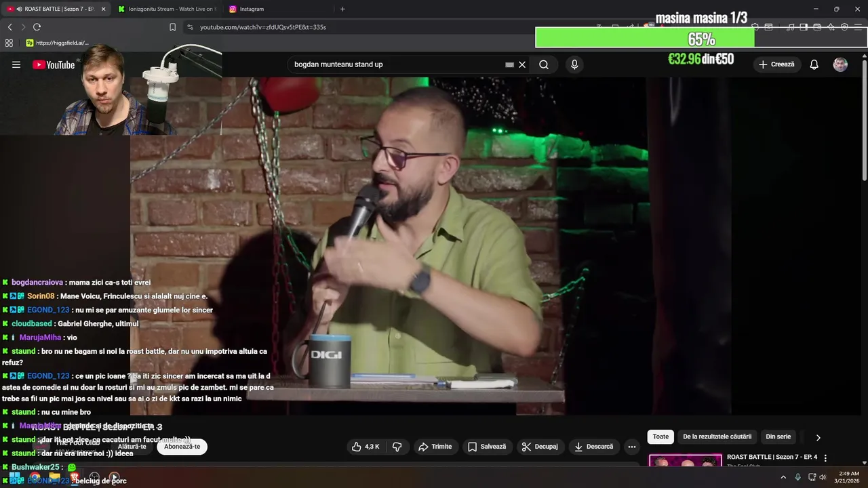The width and height of the screenshot is (868, 488).
Task: Click the system tray microphone icon
Action: pyautogui.click(x=798, y=477)
